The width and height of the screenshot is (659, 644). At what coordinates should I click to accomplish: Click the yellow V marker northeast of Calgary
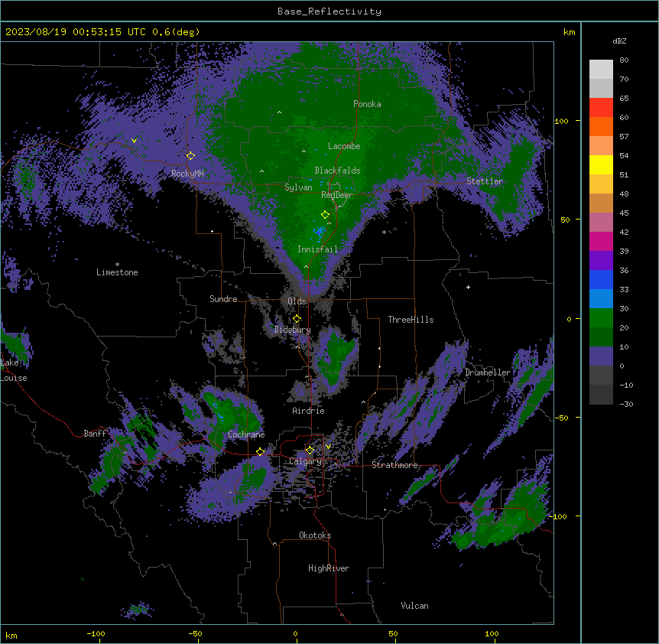coord(328,447)
